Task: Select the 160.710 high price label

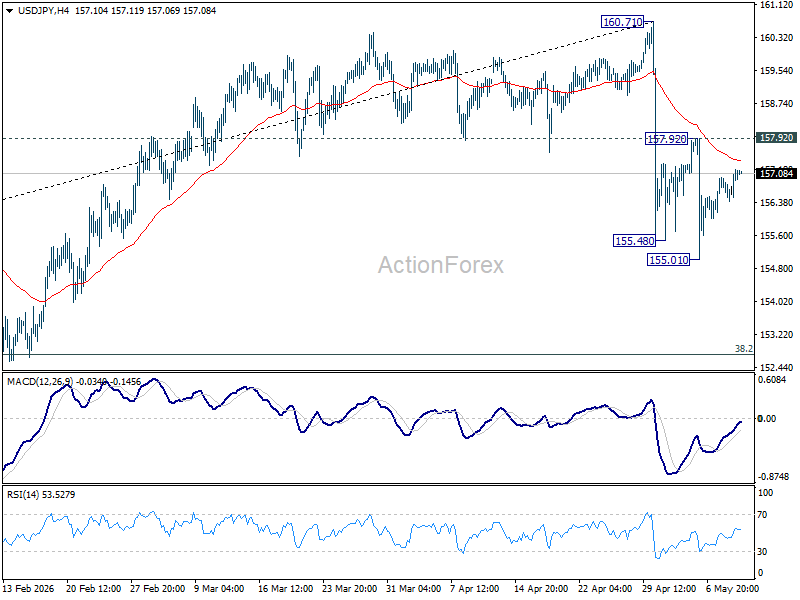Action: pyautogui.click(x=622, y=22)
